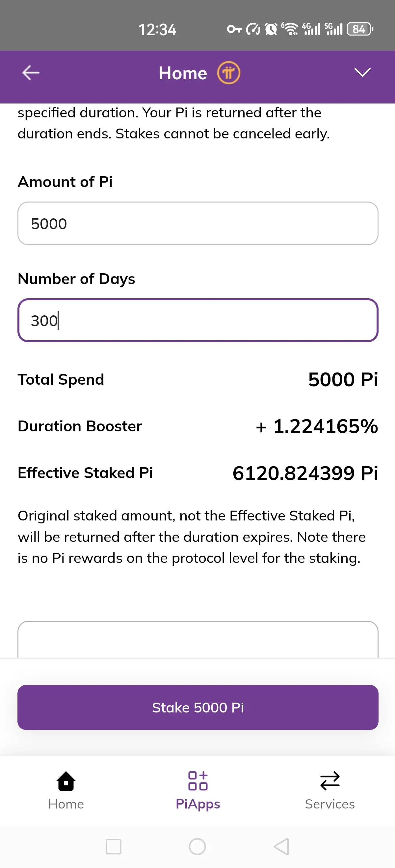Expand the header chevron dropdown

coord(362,72)
